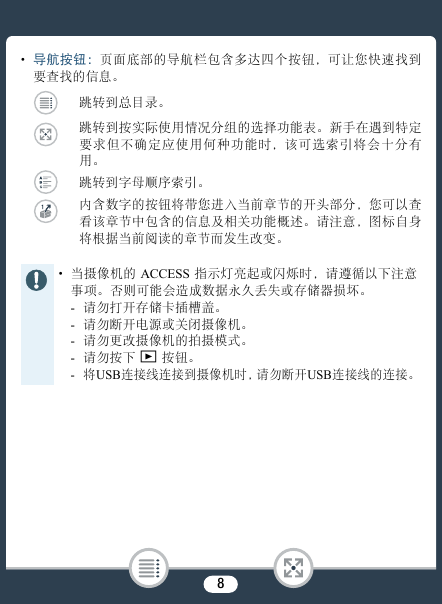Click the inline alphabetical index icon
The height and width of the screenshot is (604, 442).
coord(45,182)
